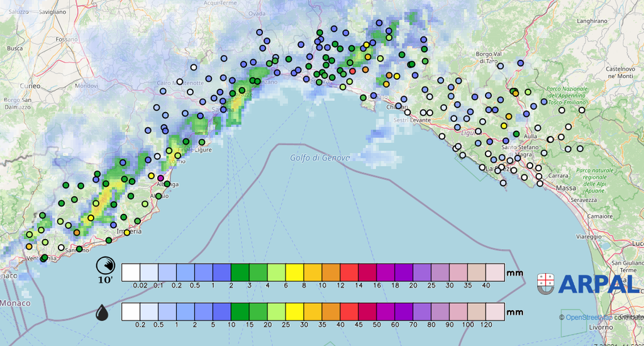Pick the yellow 25 mm swatch in raindrop legend

pyautogui.click(x=294, y=311)
